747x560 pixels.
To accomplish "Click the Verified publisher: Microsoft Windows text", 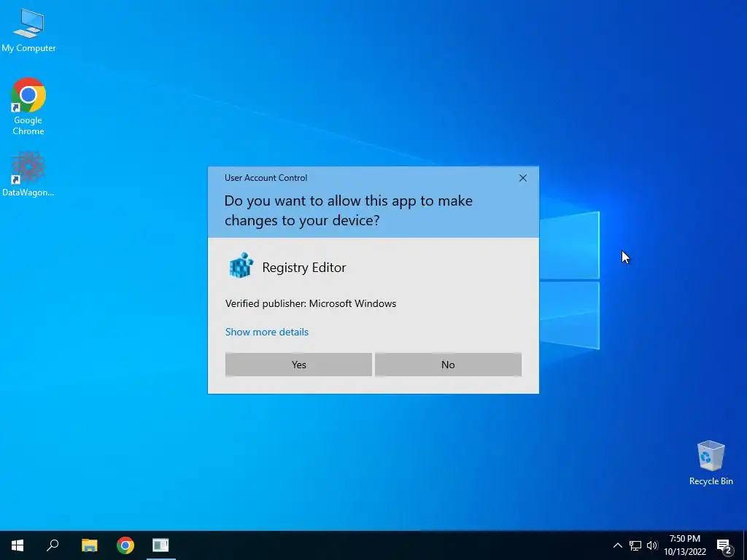I will point(311,303).
